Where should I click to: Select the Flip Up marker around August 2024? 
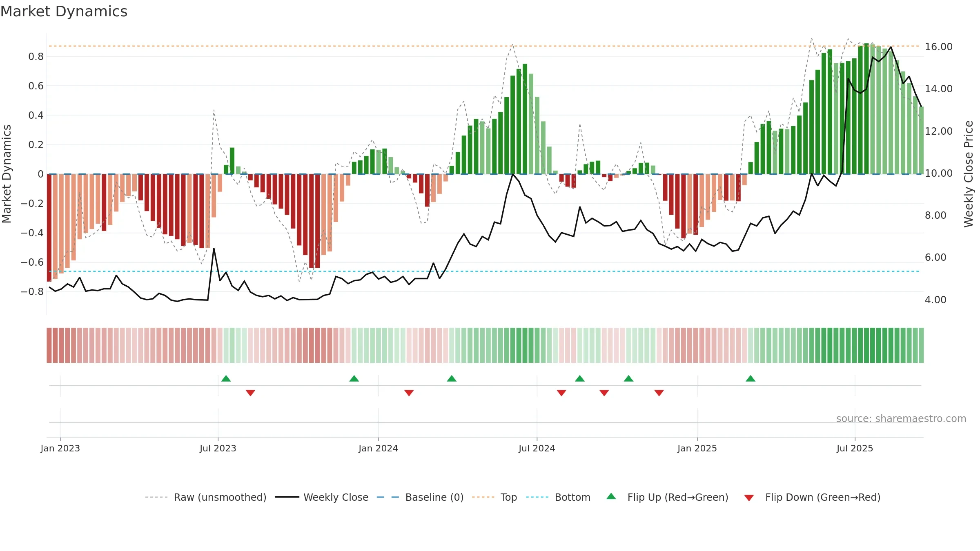click(580, 378)
